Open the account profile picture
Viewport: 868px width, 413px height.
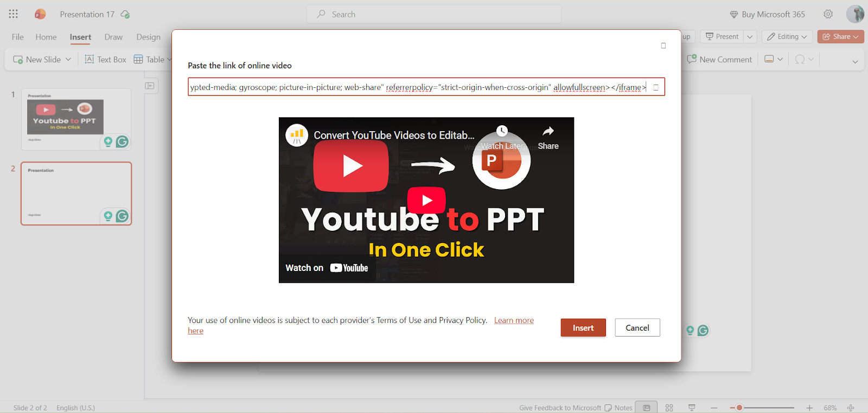pos(855,14)
